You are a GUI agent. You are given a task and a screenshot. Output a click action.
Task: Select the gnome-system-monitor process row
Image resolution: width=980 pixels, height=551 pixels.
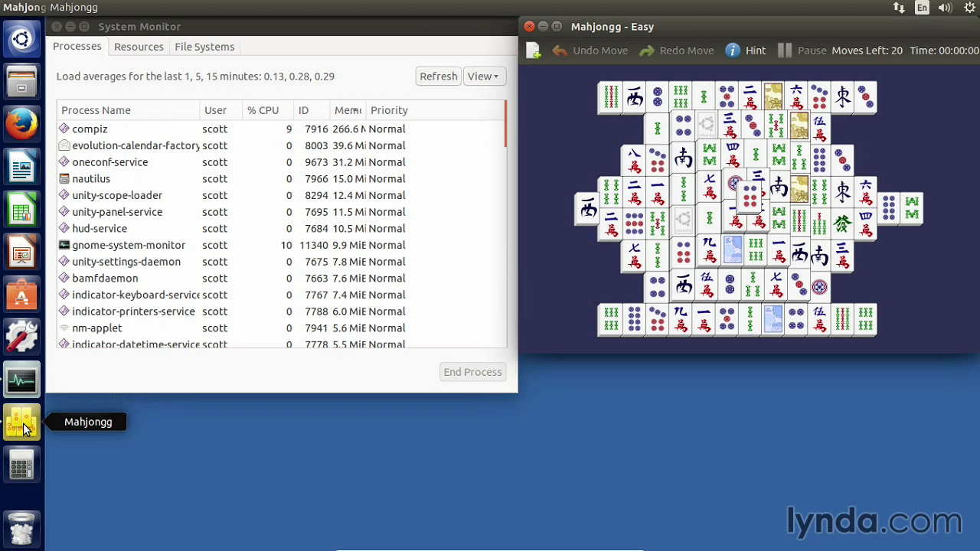tap(281, 245)
